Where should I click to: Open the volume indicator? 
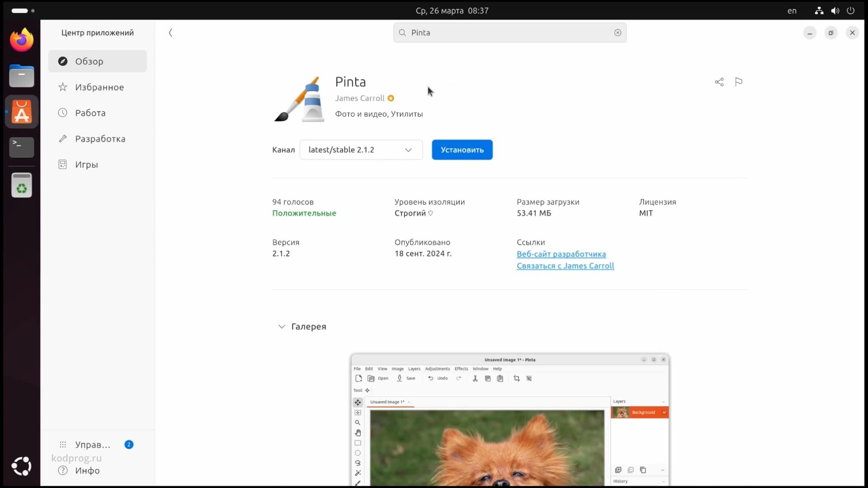835,10
